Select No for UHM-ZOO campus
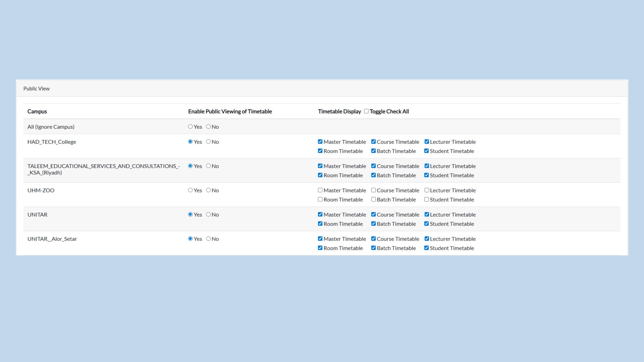 (x=208, y=190)
